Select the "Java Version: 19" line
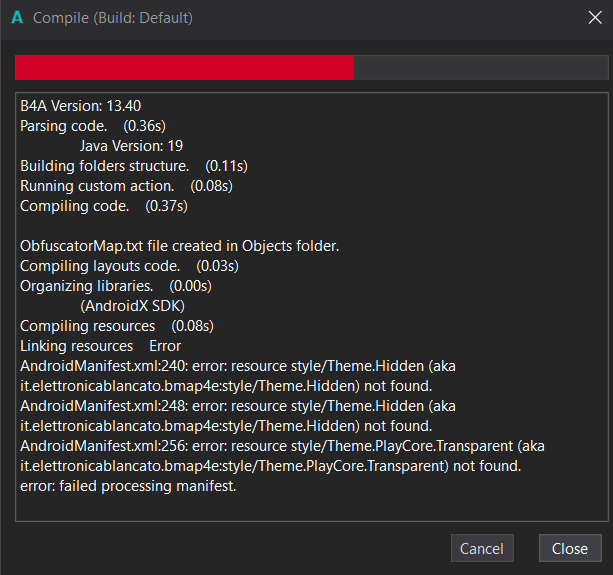 pyautogui.click(x=131, y=145)
